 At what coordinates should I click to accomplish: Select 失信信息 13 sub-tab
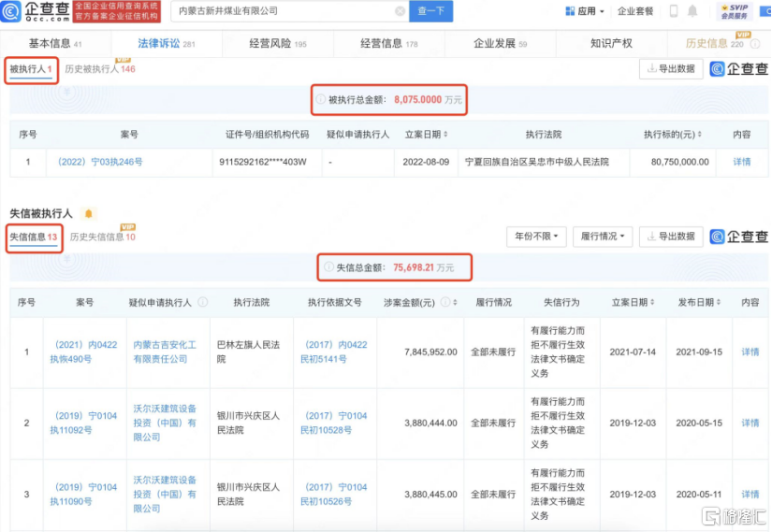[x=34, y=237]
